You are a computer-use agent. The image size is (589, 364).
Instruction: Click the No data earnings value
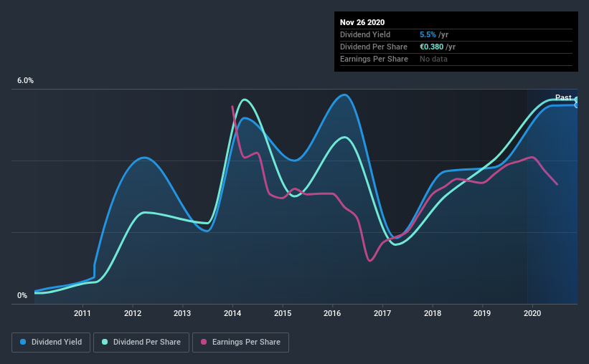pyautogui.click(x=433, y=59)
